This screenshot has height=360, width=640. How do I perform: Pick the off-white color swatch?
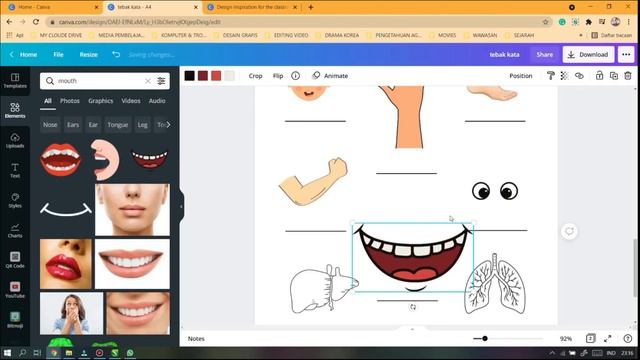[229, 76]
